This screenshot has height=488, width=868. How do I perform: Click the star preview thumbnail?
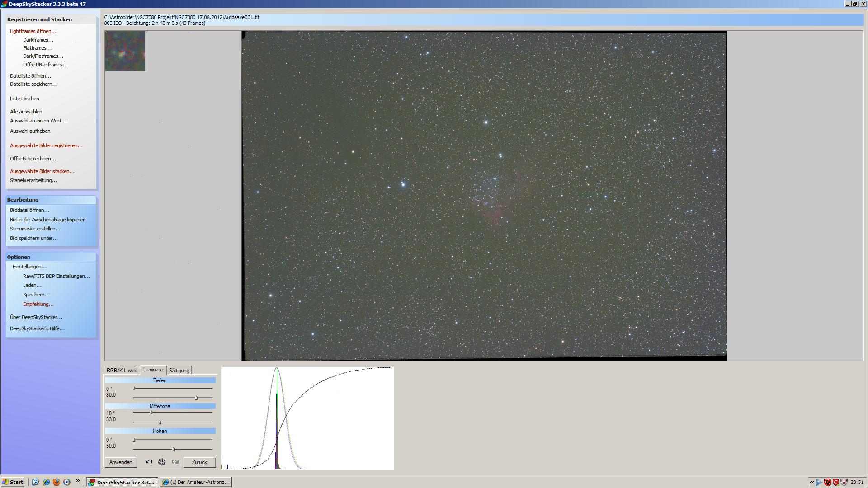pos(125,51)
